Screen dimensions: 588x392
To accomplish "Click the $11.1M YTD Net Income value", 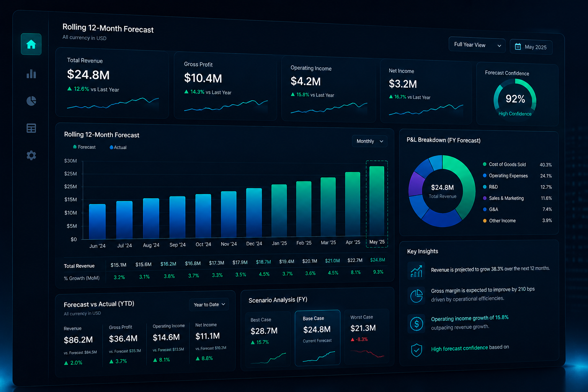I will click(207, 336).
